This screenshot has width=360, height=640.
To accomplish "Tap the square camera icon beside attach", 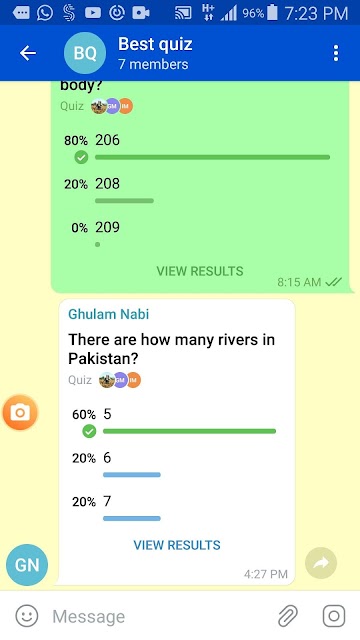I will [334, 616].
